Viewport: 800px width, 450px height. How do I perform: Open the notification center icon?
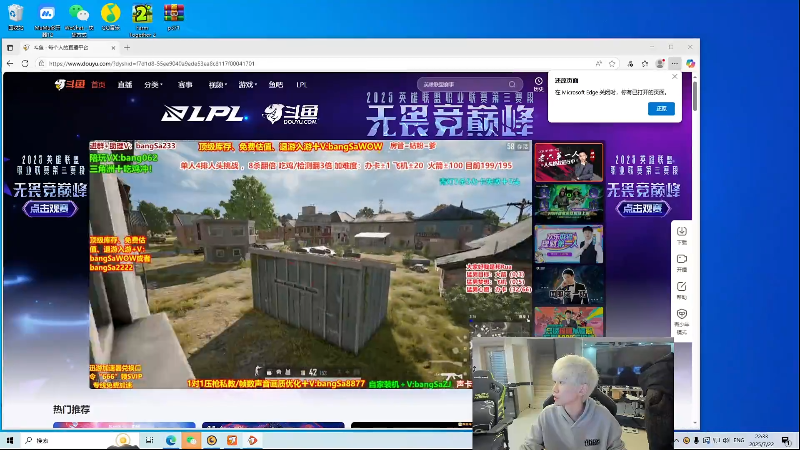(x=786, y=440)
